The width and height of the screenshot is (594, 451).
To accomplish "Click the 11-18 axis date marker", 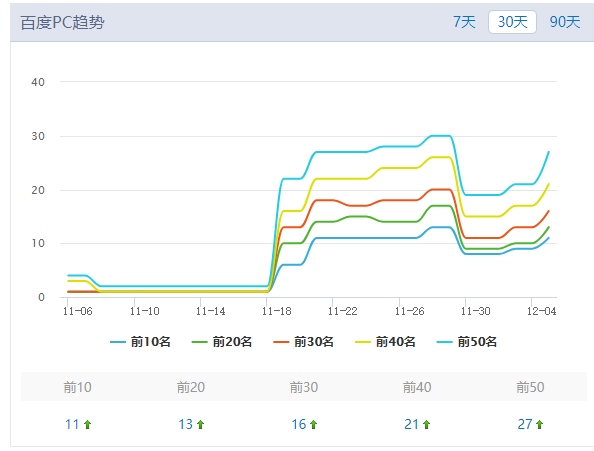I will pos(277,311).
